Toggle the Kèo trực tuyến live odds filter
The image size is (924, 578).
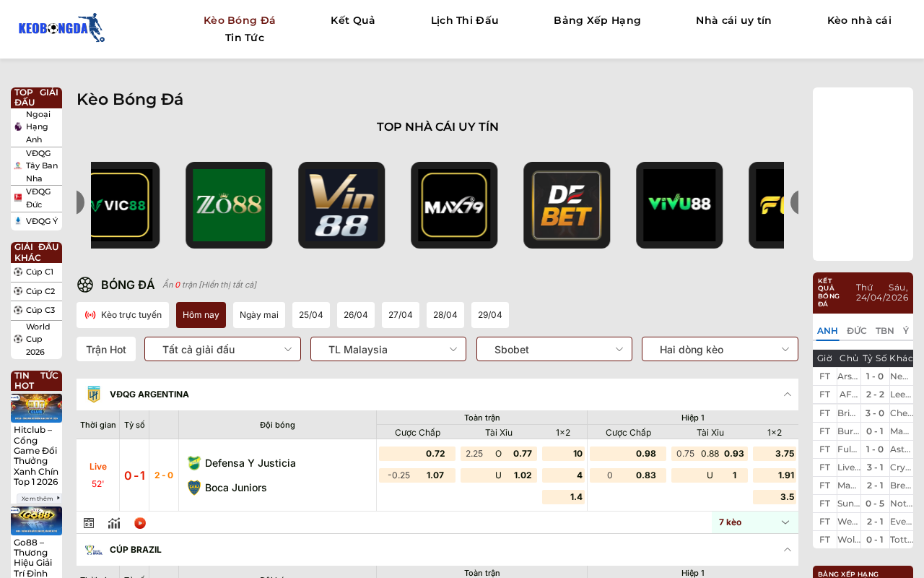click(x=123, y=315)
